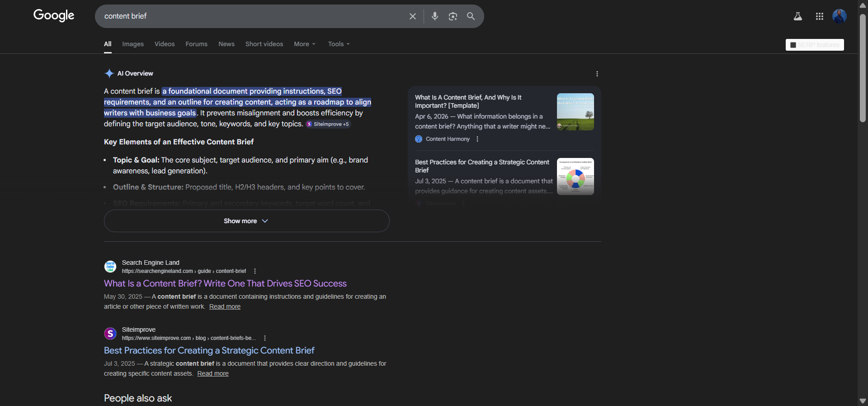Click the siteimprove.com blog URL breadcrumb
The image size is (868, 406).
coord(189,338)
